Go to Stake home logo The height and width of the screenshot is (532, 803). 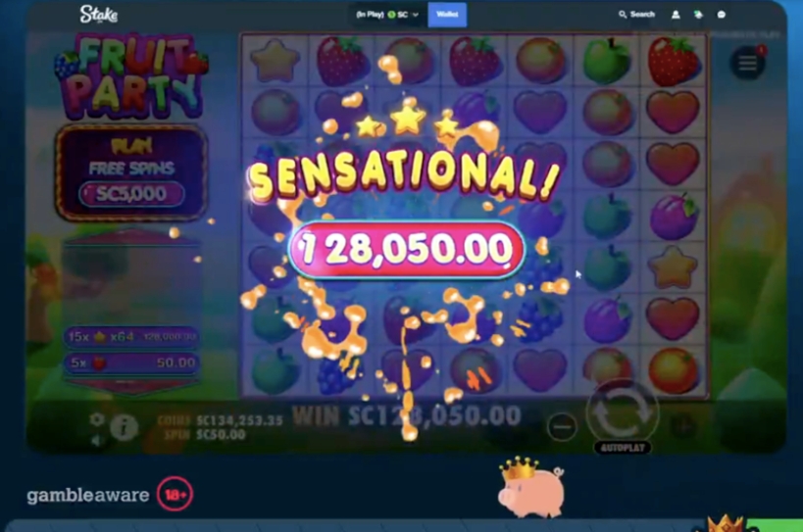coord(99,15)
